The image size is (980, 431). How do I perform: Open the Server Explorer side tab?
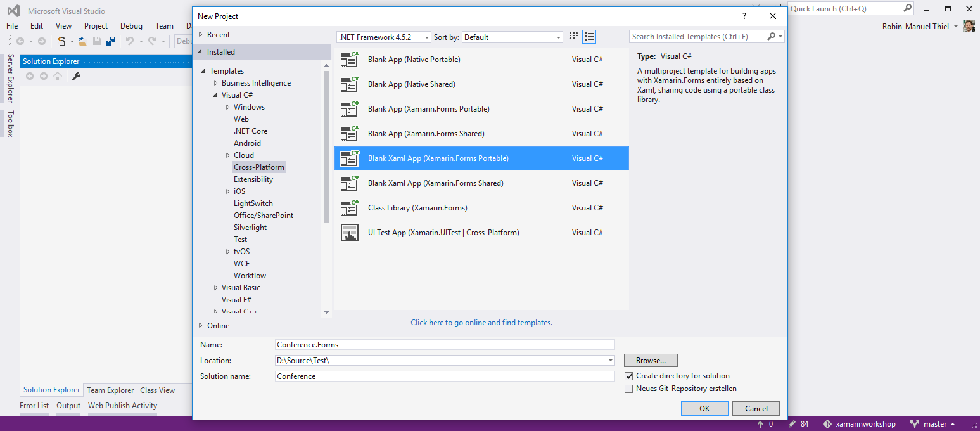11,78
